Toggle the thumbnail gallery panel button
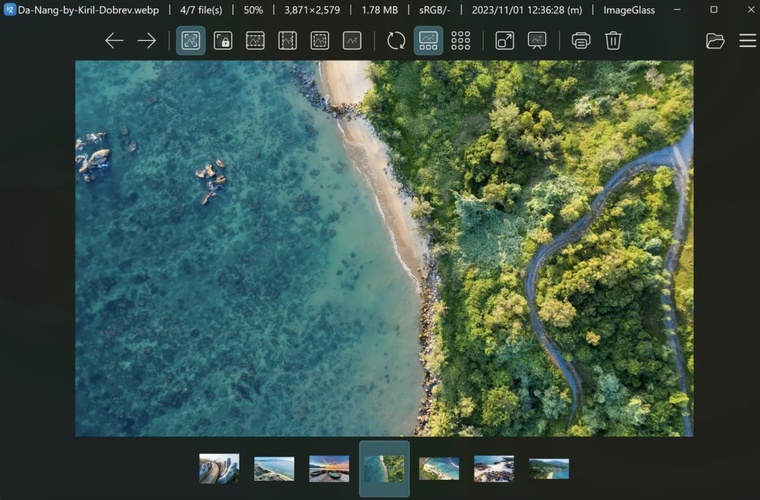Viewport: 760px width, 500px height. pos(428,41)
